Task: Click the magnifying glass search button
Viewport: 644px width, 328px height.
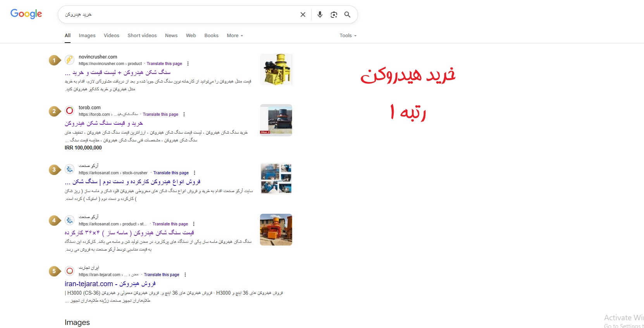Action: [348, 14]
